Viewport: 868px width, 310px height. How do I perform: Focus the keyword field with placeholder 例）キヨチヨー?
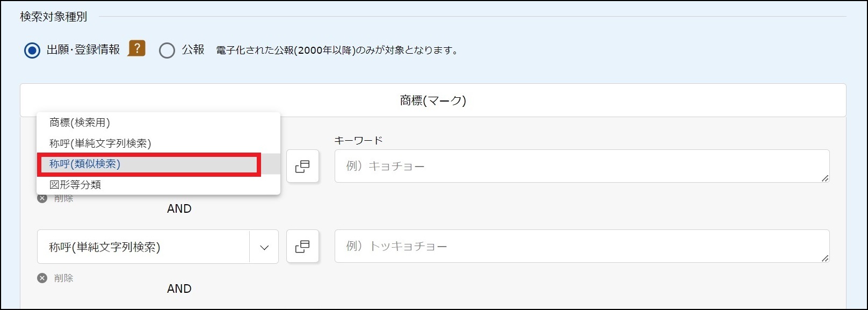(x=580, y=166)
